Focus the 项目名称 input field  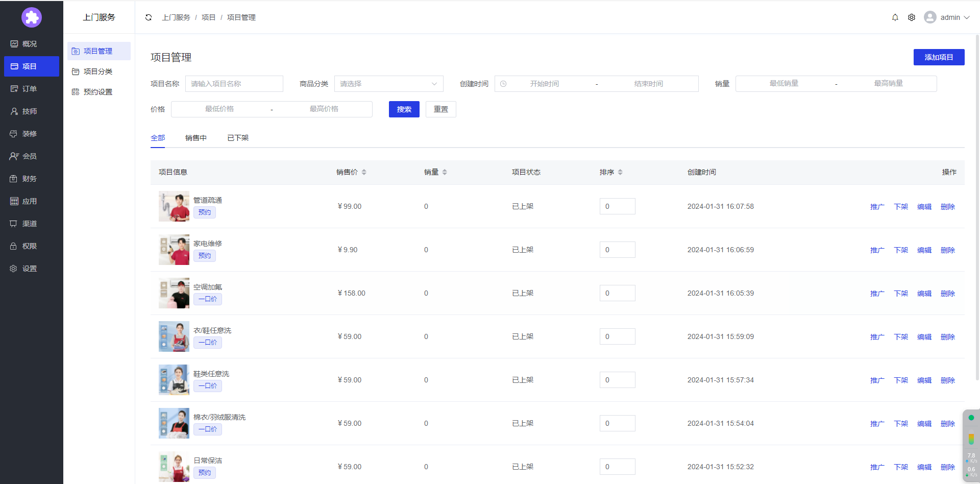pyautogui.click(x=234, y=84)
